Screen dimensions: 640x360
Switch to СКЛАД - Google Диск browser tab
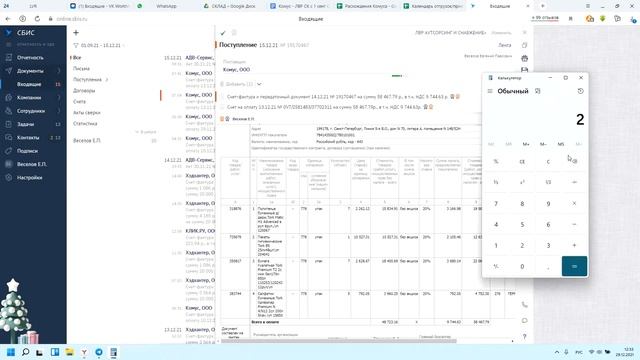[233, 6]
